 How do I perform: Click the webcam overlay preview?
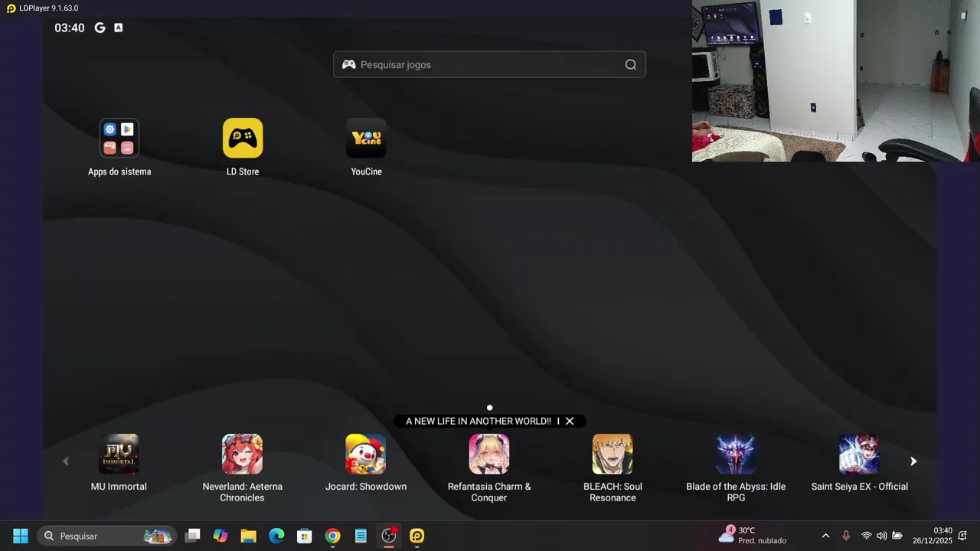836,80
